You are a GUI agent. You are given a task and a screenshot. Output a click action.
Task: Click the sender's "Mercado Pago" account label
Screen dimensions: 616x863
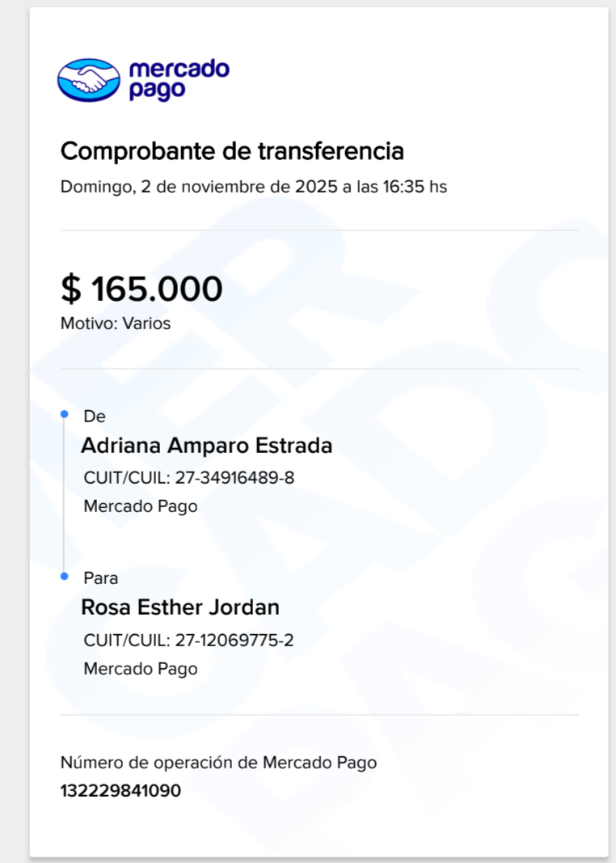(141, 507)
